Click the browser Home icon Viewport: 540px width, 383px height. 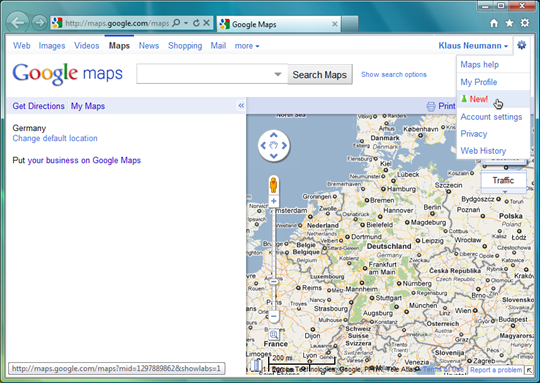tap(494, 23)
